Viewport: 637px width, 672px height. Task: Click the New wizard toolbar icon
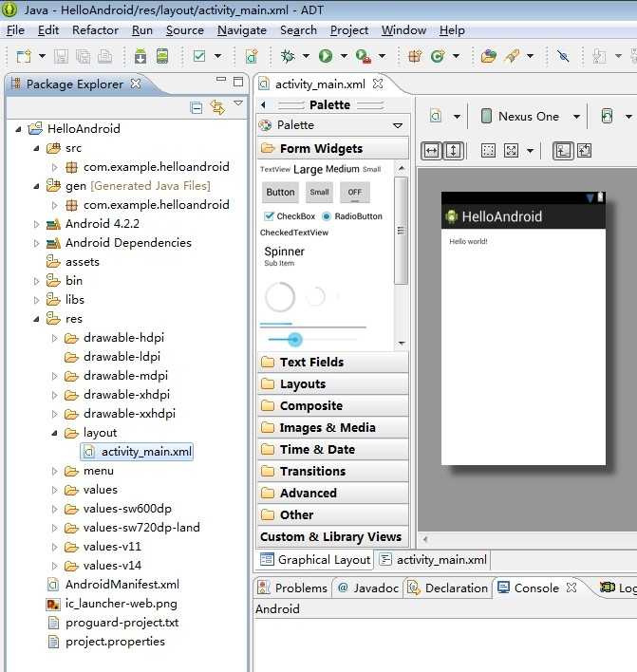click(24, 56)
